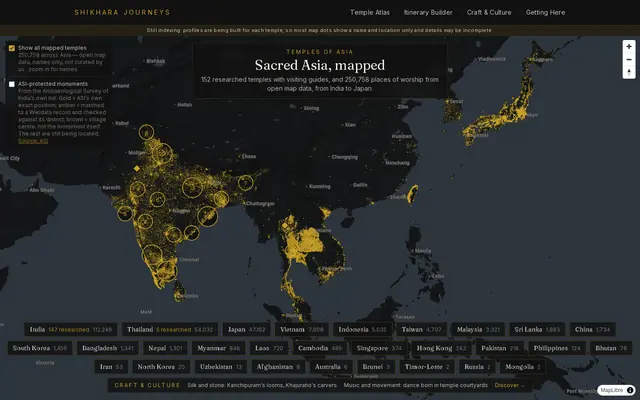The width and height of the screenshot is (640, 400).
Task: Filter map to Vietnam
Action: (x=302, y=329)
